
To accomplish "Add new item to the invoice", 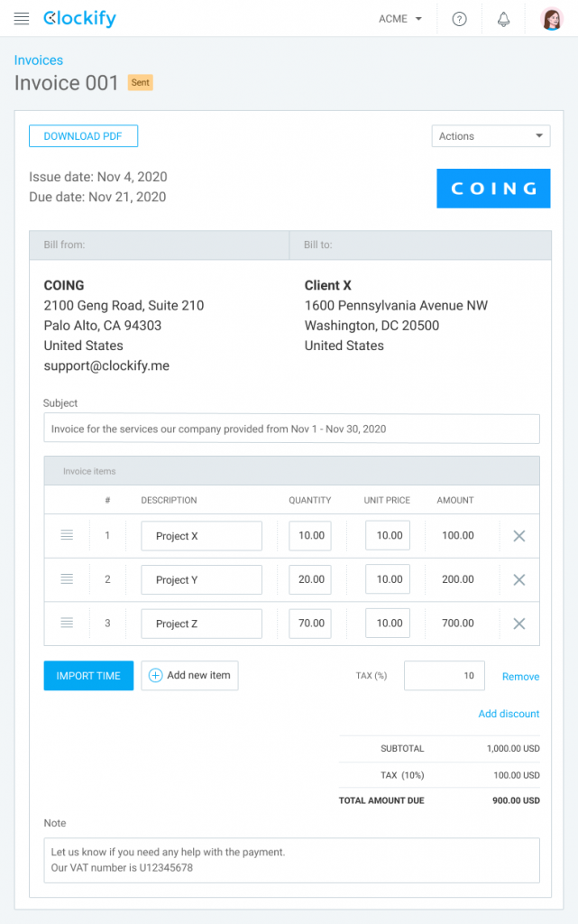I will [x=189, y=675].
